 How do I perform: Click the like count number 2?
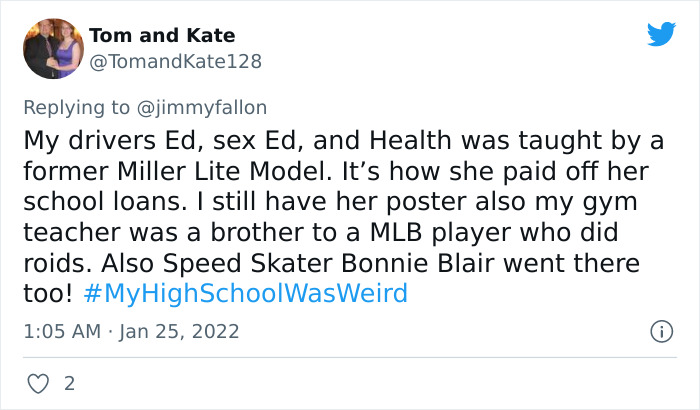(x=68, y=382)
